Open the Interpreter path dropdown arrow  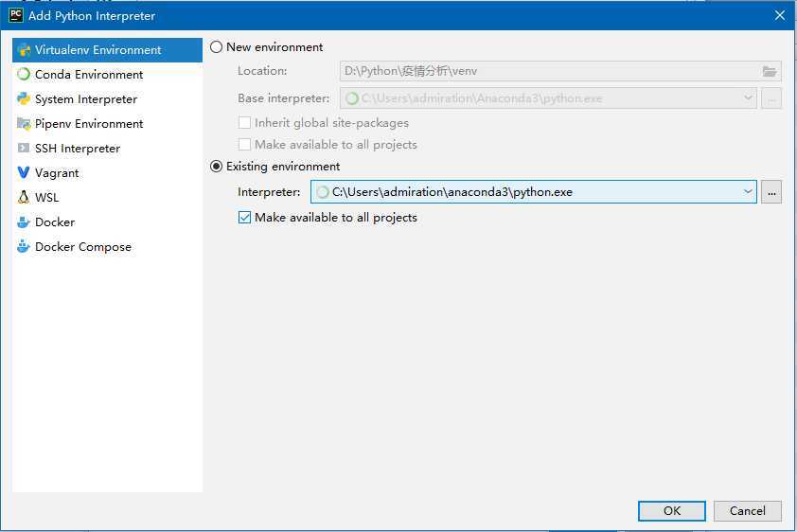747,191
